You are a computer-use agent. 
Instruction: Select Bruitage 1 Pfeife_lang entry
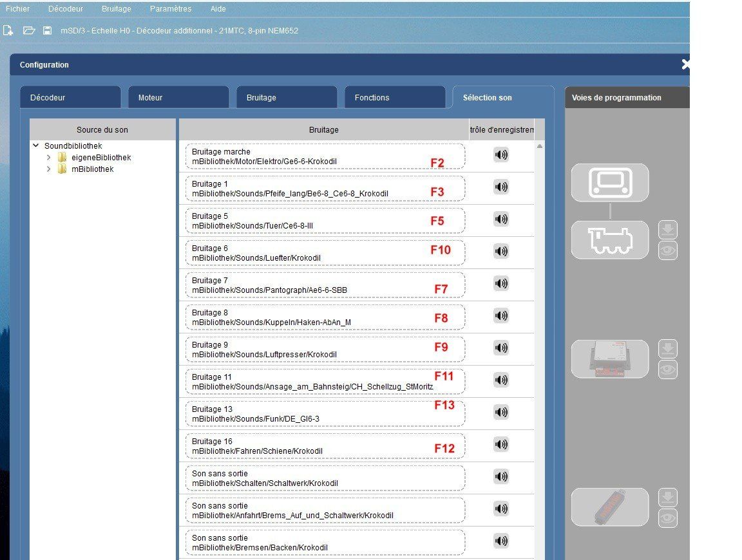pyautogui.click(x=325, y=189)
